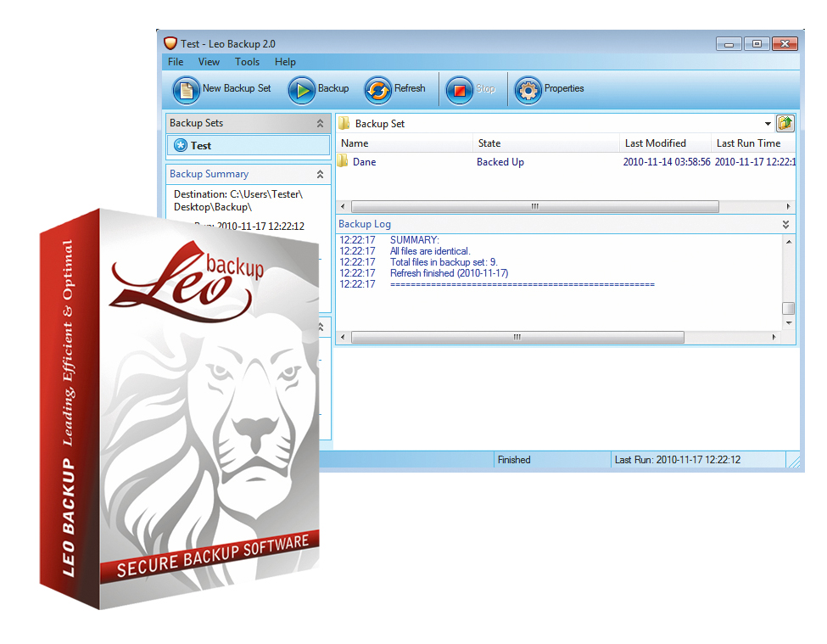Screen dimensions: 827x644
Task: Open Properties via the gear icon
Action: (x=528, y=89)
